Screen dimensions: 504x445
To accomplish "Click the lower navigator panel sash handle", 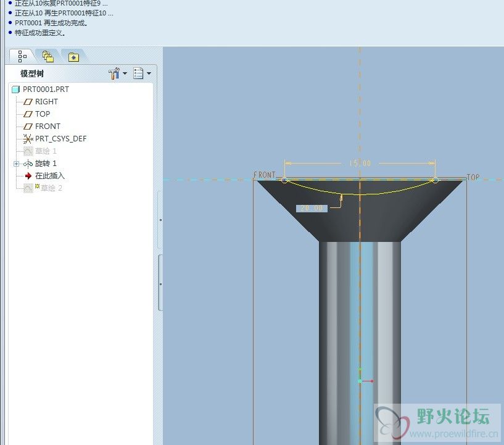I will pyautogui.click(x=160, y=283).
